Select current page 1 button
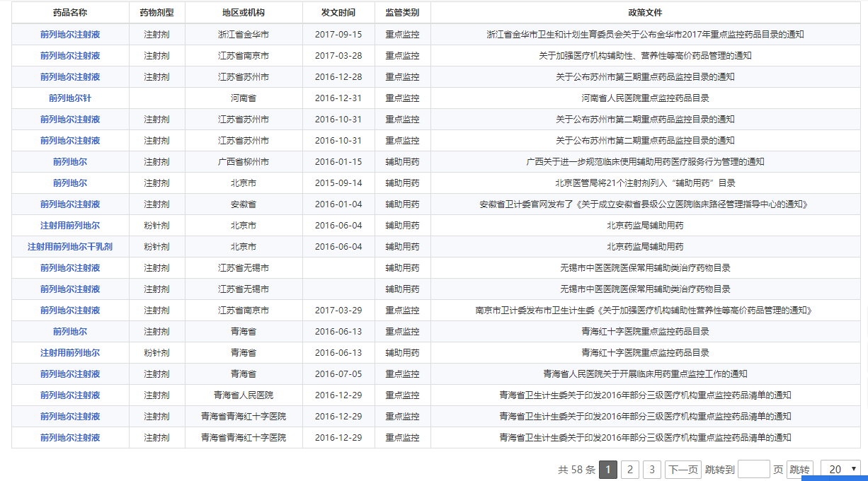The width and height of the screenshot is (868, 481). pos(608,470)
